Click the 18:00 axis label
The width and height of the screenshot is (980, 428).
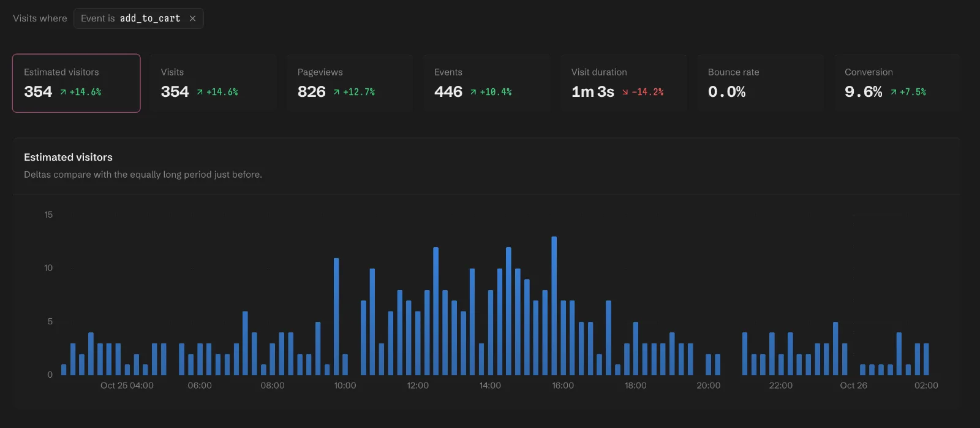636,386
